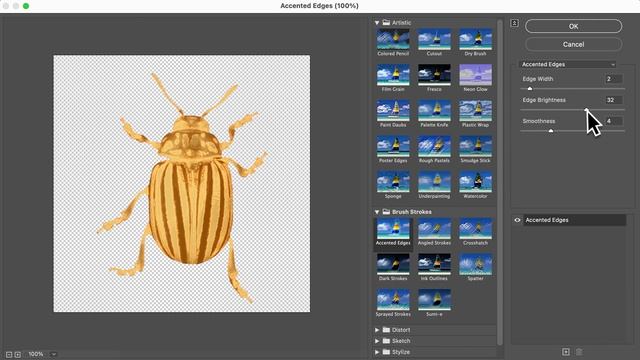Expand the Stylize filter folder

[x=377, y=352]
